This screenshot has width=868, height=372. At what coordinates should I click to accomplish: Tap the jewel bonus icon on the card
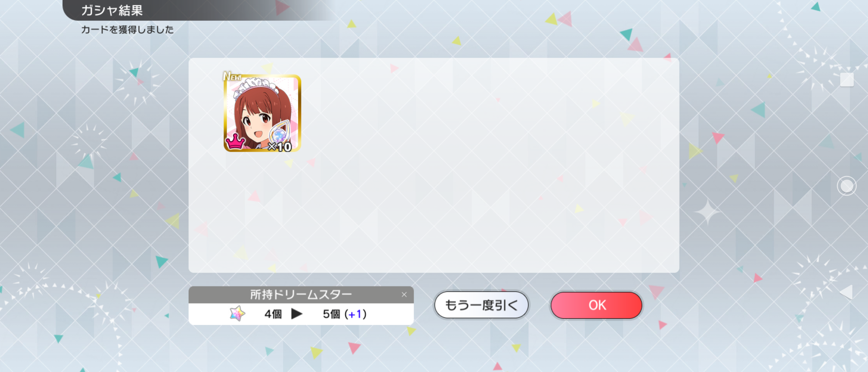[280, 131]
